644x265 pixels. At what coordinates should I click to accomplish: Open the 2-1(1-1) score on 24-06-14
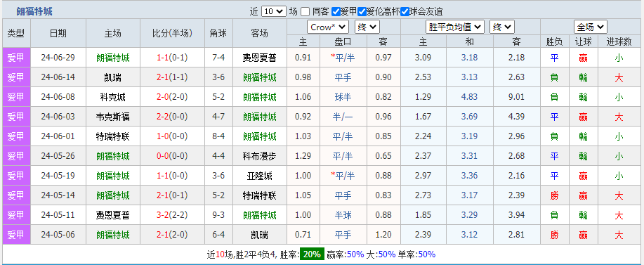172,77
